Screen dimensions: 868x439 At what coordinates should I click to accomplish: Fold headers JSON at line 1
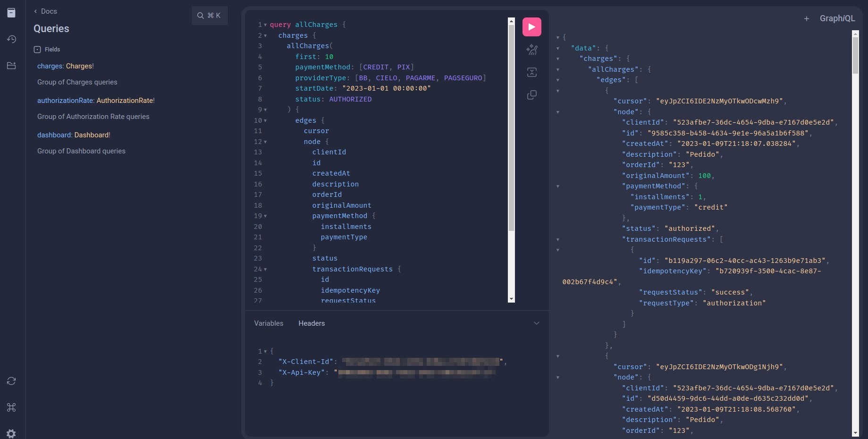point(265,352)
